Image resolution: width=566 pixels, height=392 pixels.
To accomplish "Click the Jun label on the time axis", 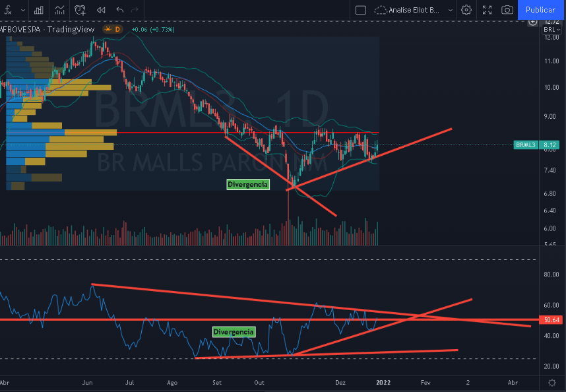I will pyautogui.click(x=87, y=383).
